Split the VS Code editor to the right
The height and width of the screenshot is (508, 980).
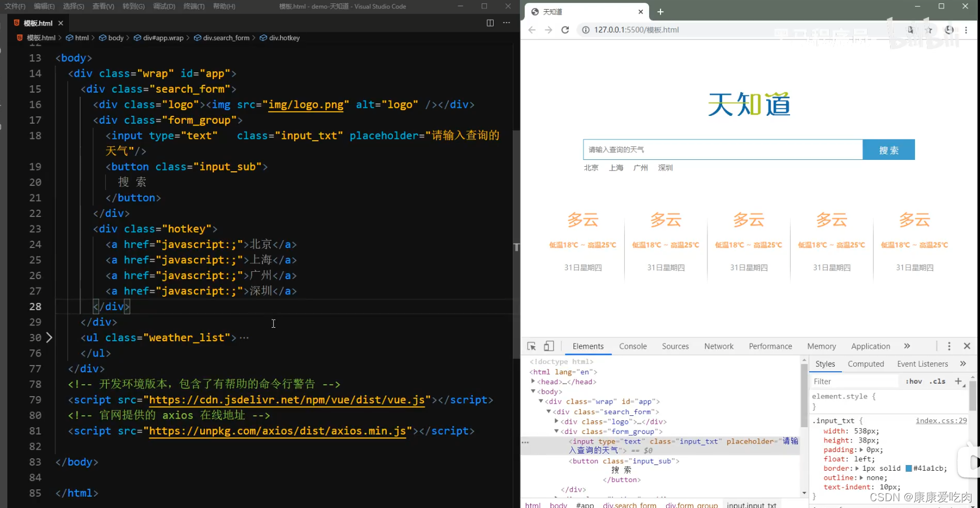[x=490, y=23]
